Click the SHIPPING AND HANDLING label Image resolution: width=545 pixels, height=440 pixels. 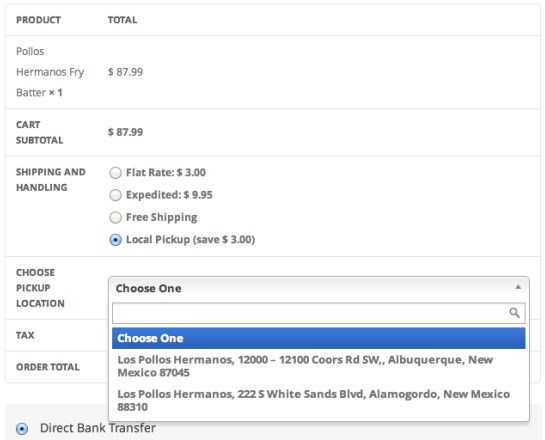pyautogui.click(x=51, y=180)
